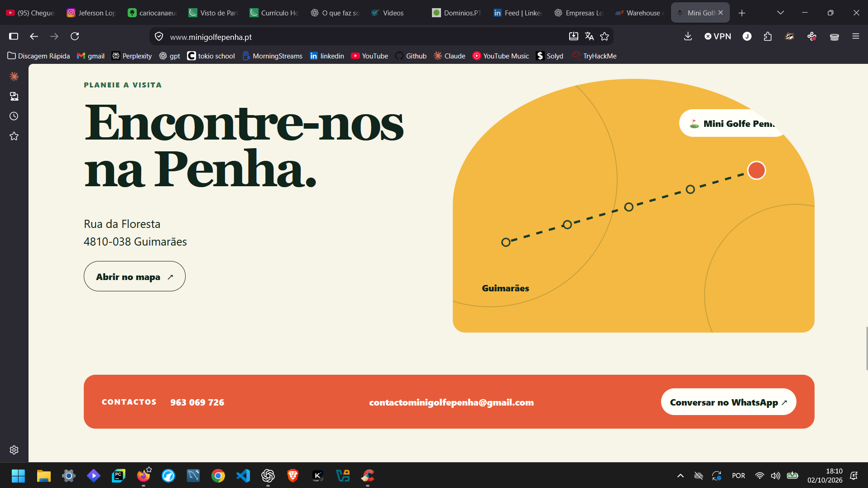The width and height of the screenshot is (868, 488).
Task: Open the volume control in system tray
Action: 776,476
